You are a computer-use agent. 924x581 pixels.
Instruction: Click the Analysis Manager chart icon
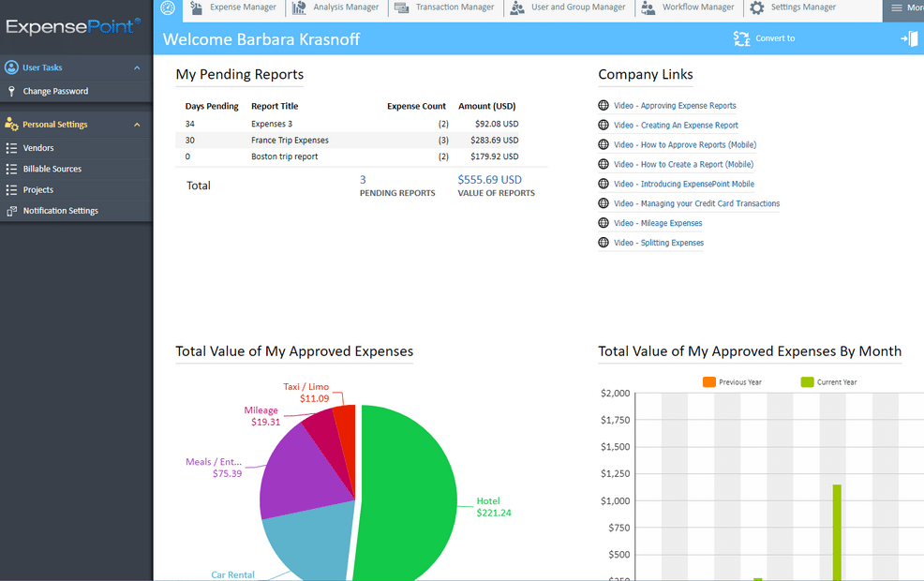pos(299,7)
